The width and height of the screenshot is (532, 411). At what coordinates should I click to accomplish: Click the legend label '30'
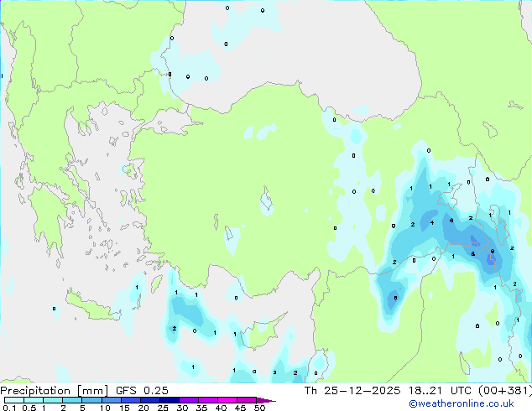[182, 408]
